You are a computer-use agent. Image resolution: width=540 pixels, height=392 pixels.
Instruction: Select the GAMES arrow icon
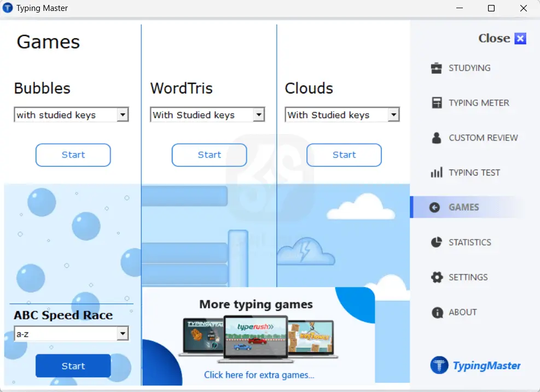(x=436, y=207)
